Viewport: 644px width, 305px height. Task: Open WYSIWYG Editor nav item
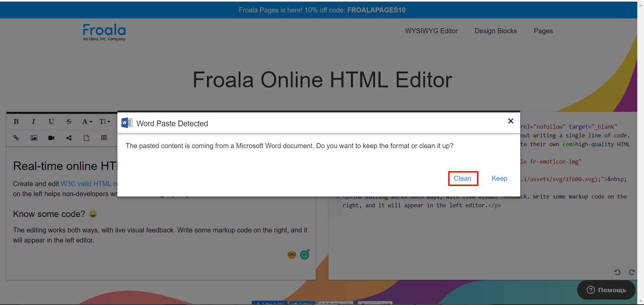(x=431, y=31)
